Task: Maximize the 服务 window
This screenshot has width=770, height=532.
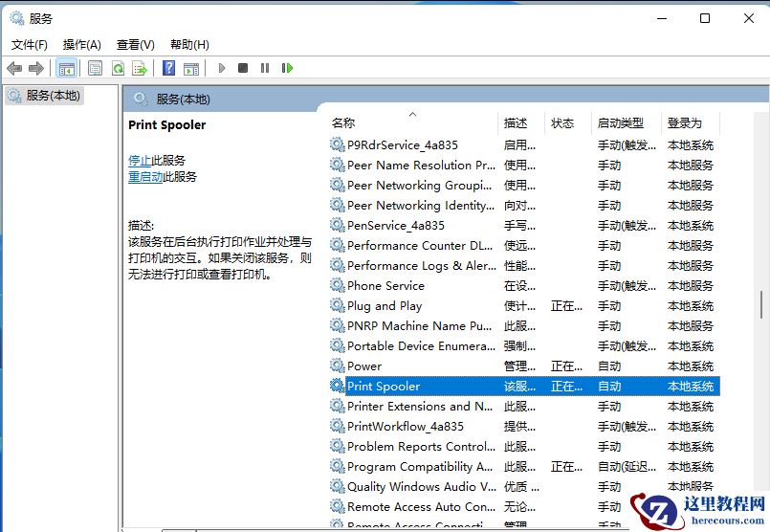Action: pos(705,19)
